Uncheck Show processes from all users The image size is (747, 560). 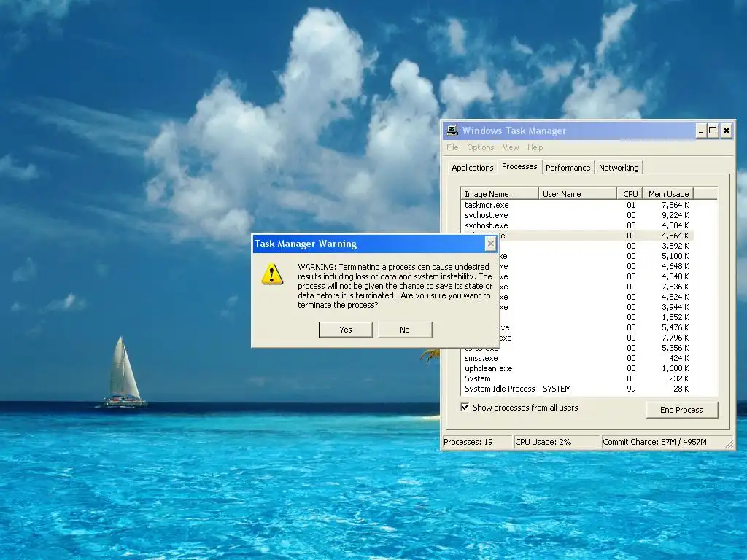coord(465,407)
